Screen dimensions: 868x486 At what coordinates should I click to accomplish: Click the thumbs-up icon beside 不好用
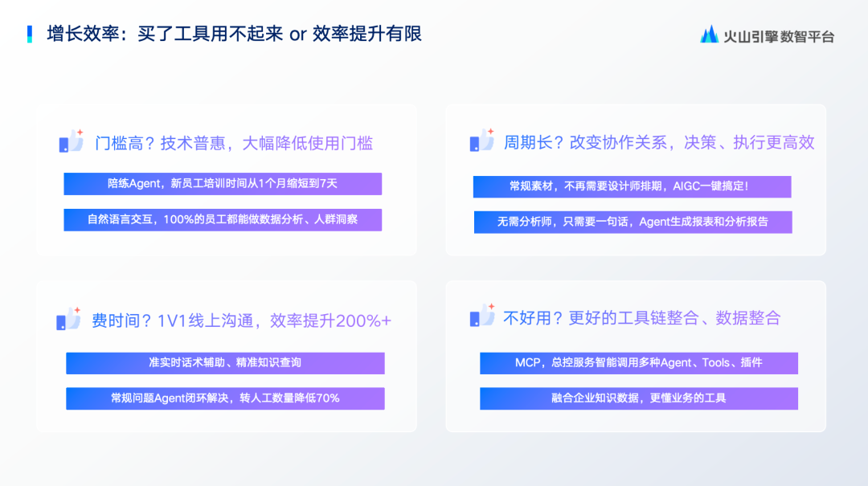481,316
